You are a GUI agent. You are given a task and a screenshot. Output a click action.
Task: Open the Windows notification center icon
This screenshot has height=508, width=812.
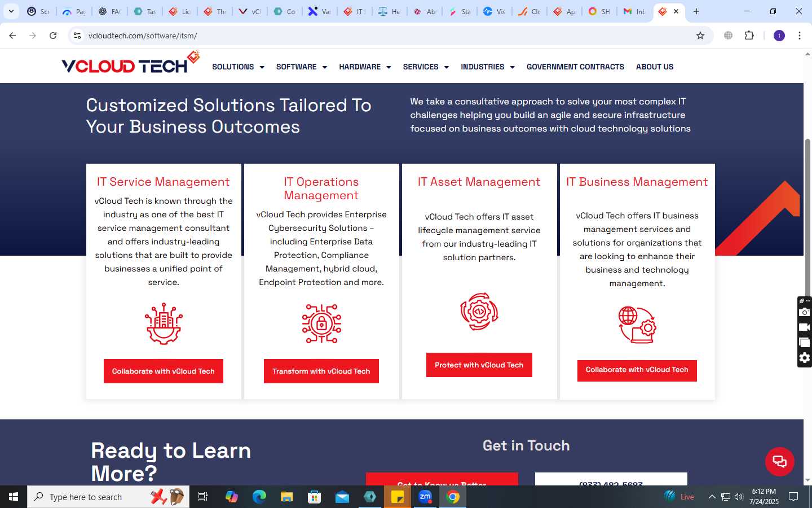coord(793,497)
